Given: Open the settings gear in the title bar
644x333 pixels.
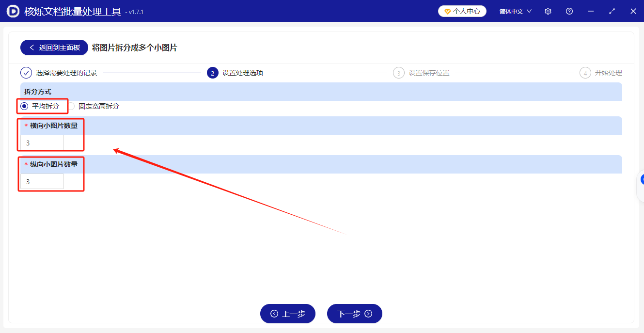Looking at the screenshot, I should [548, 11].
